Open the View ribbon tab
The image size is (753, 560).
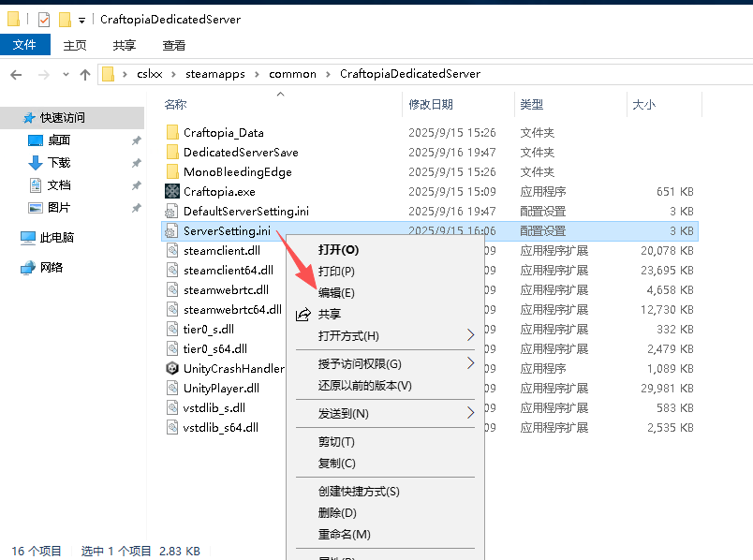click(x=174, y=45)
